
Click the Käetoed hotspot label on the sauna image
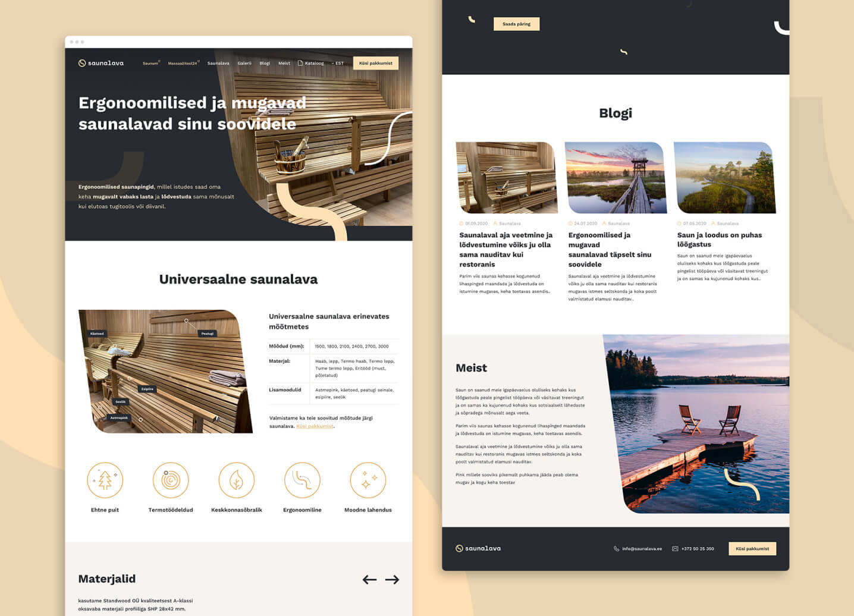[x=97, y=334]
